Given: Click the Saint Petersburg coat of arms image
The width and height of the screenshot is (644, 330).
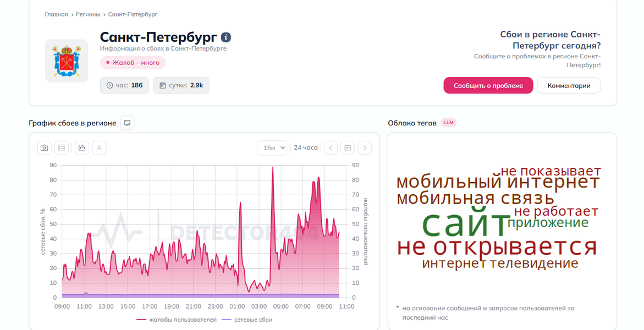Looking at the screenshot, I should (67, 61).
